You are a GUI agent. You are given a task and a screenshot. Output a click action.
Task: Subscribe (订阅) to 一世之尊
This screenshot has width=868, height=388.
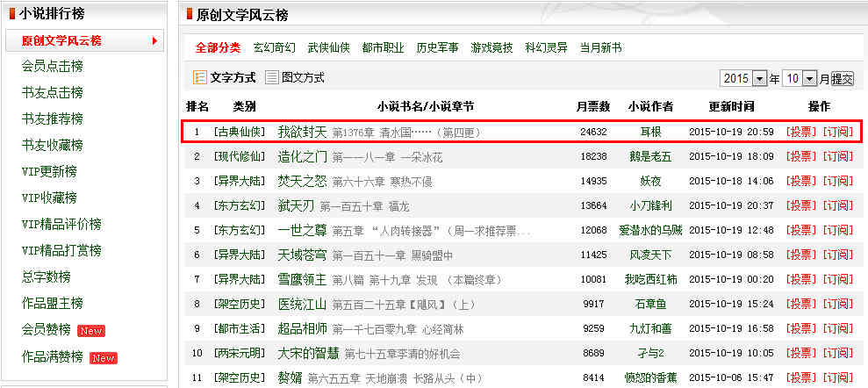click(x=838, y=230)
